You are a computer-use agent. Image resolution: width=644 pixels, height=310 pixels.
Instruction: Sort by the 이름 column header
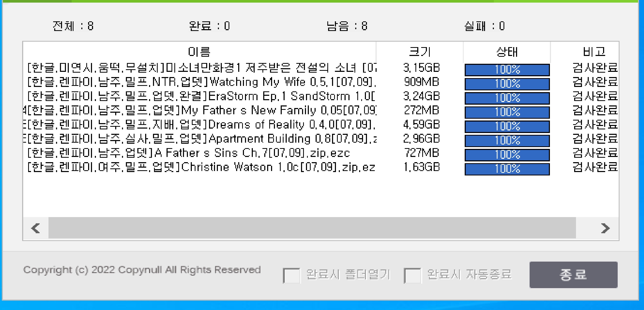pyautogui.click(x=199, y=52)
